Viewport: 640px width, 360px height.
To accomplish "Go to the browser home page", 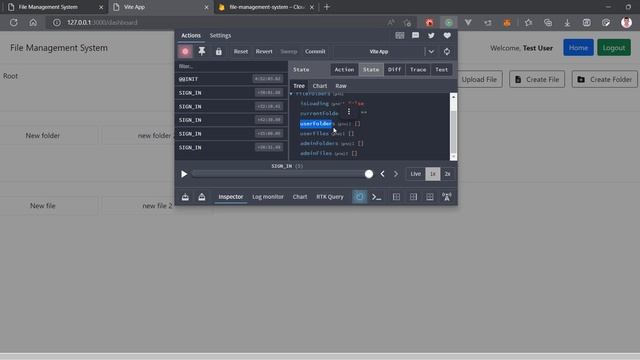I will 33,22.
